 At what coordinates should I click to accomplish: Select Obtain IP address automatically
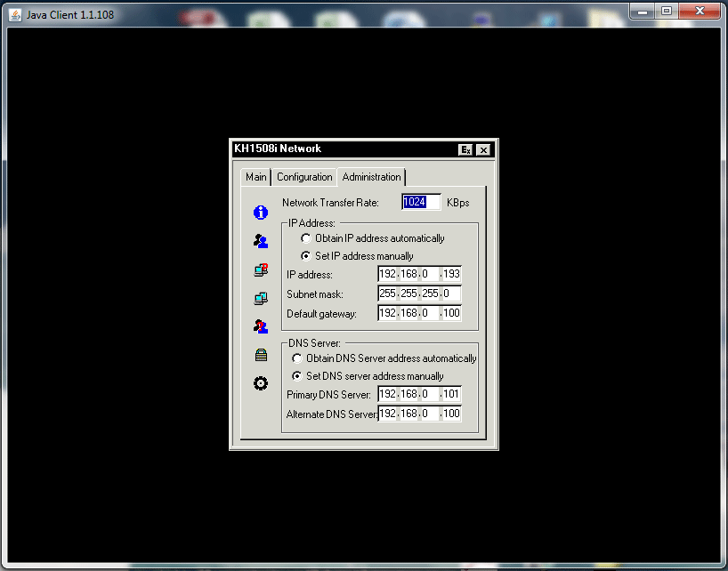(306, 238)
